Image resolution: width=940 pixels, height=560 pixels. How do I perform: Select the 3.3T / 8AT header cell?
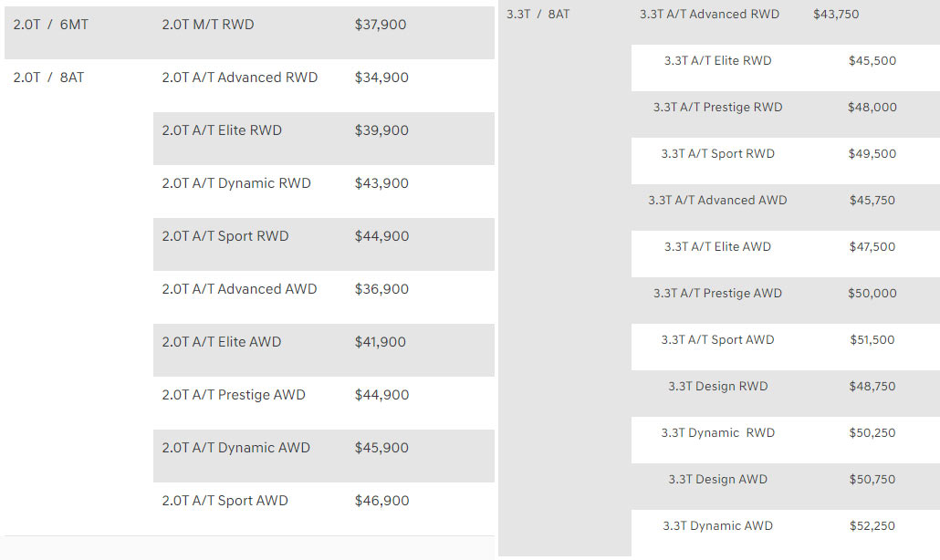(x=538, y=15)
